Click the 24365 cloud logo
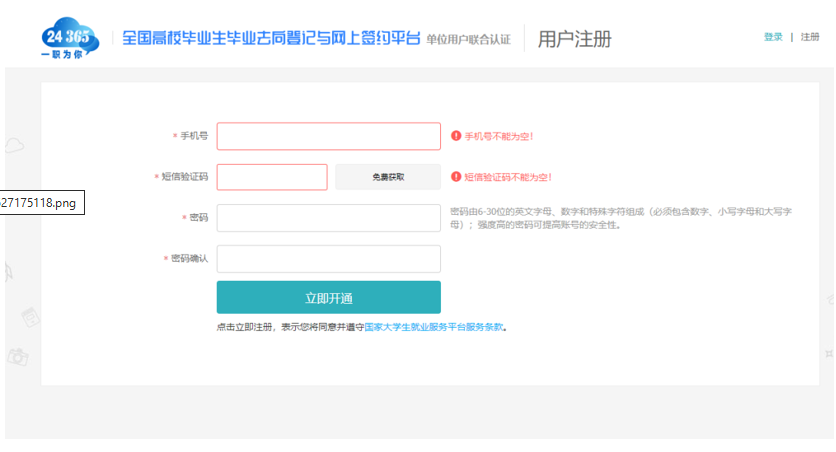Image resolution: width=836 pixels, height=452 pixels. [x=69, y=37]
